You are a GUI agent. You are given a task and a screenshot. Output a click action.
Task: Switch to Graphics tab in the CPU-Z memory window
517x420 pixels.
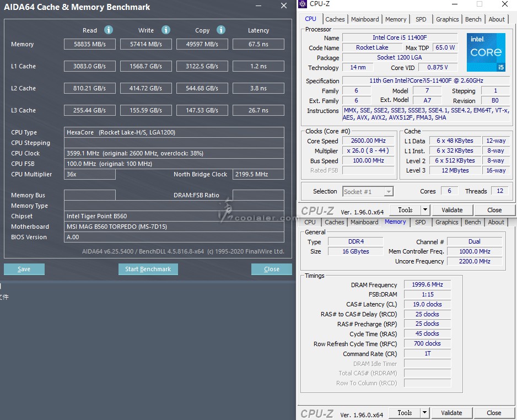pyautogui.click(x=447, y=222)
